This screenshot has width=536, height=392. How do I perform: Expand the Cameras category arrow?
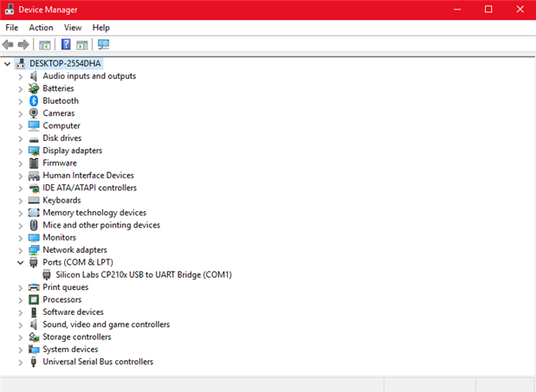coord(21,113)
